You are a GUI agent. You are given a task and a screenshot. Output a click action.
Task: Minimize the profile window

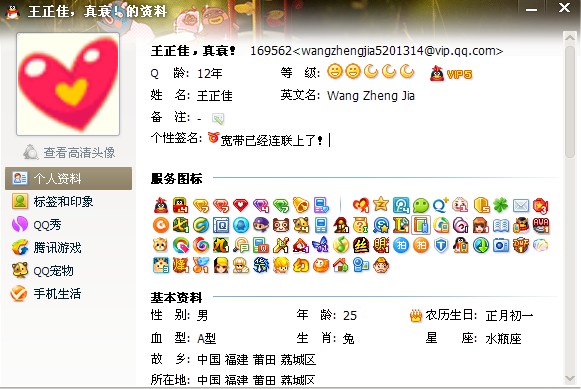click(531, 9)
